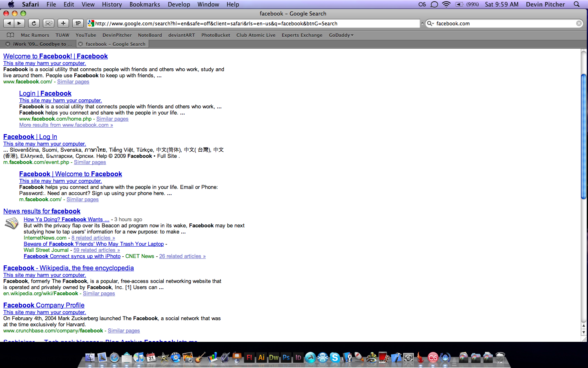
Task: Launch Adobe Photoshop from the Dock
Action: click(286, 358)
